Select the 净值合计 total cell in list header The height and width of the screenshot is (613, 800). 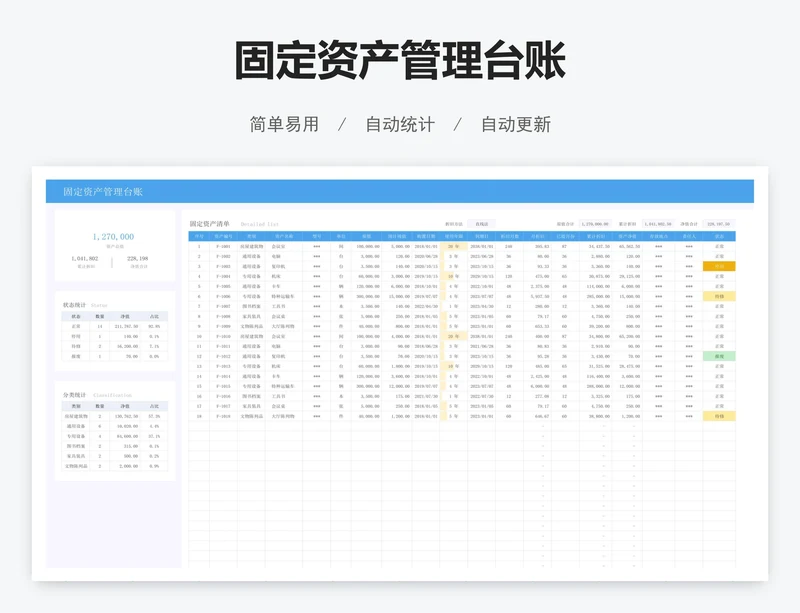click(x=719, y=224)
